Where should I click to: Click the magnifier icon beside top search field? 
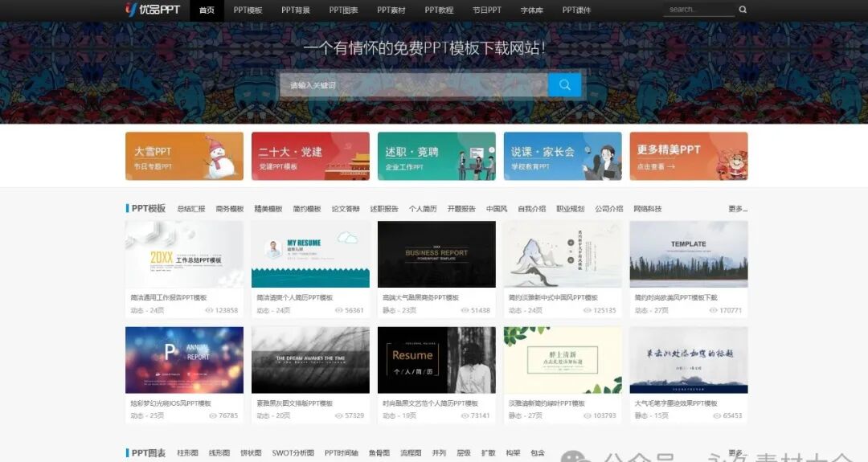[x=743, y=10]
